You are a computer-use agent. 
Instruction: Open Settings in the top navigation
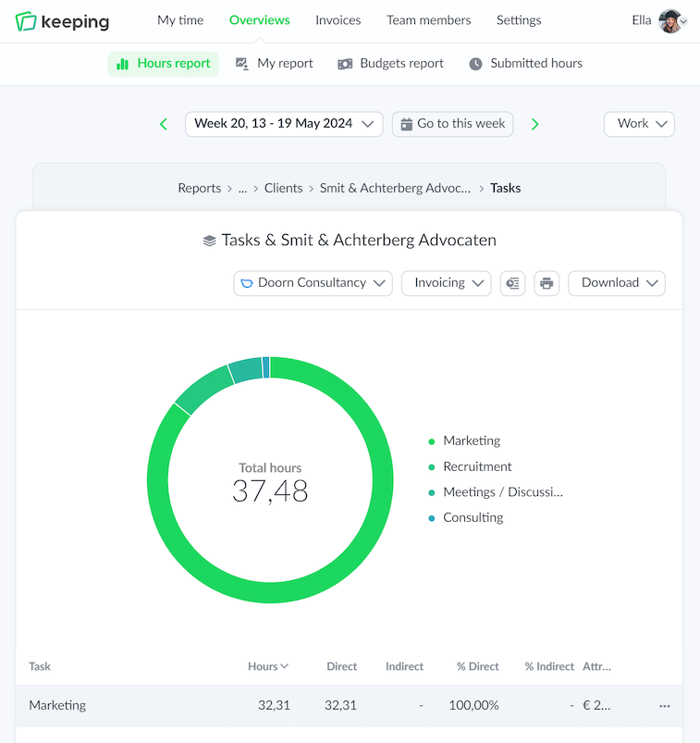[x=519, y=20]
